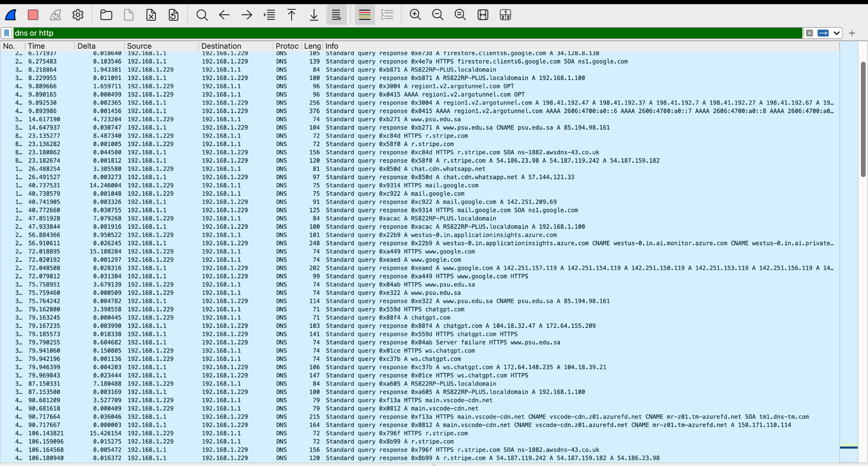Select the Server failure HTTPS www.psu.edu.sa row

pyautogui.click(x=420, y=342)
